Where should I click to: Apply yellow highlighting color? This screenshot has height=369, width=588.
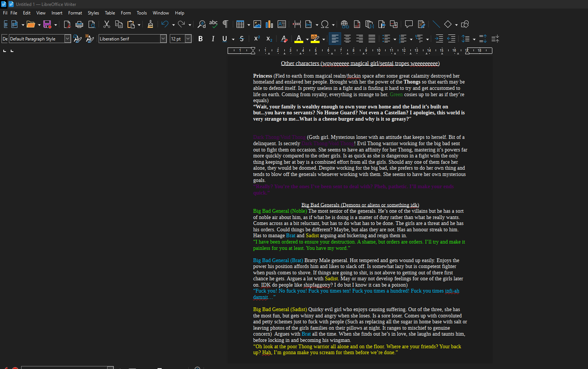point(315,39)
